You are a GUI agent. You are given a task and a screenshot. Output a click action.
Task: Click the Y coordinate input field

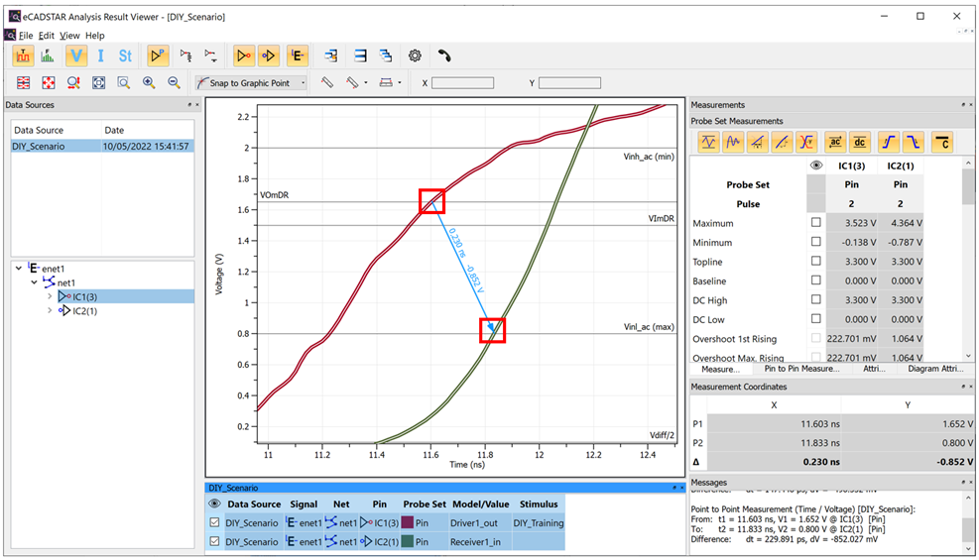[x=569, y=83]
